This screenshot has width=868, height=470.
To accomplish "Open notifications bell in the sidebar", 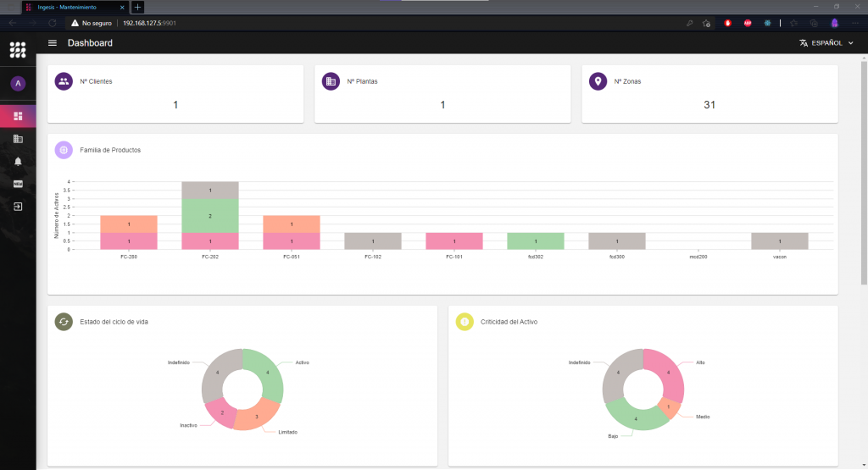I will [x=18, y=161].
